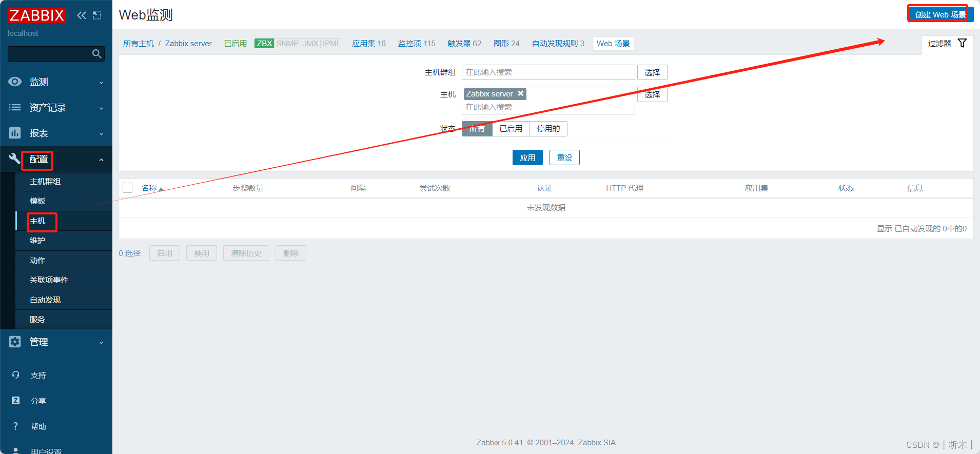Expand the 报表 menu chevron
Viewport: 980px width, 454px height.
click(x=101, y=134)
